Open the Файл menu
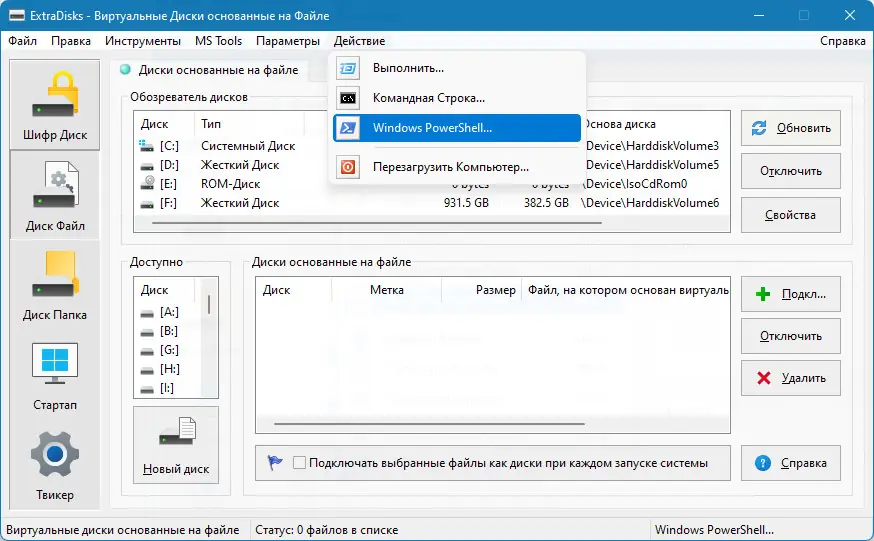 [x=22, y=41]
